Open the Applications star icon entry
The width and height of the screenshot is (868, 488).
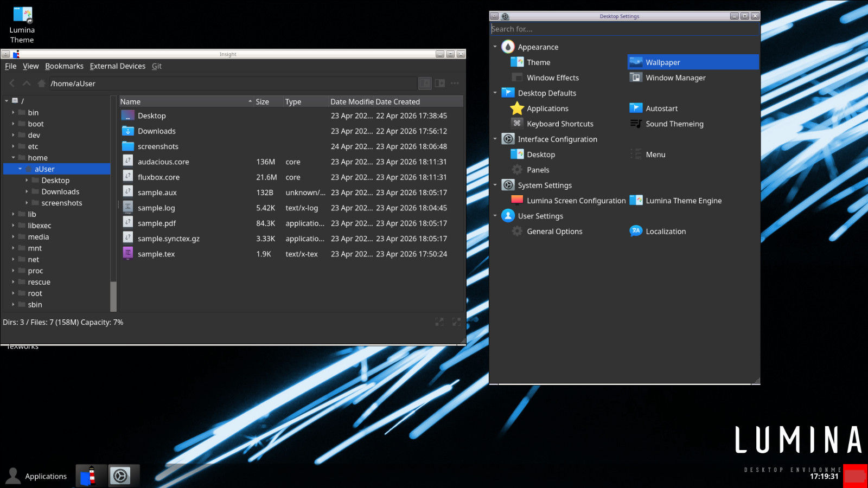coord(517,108)
